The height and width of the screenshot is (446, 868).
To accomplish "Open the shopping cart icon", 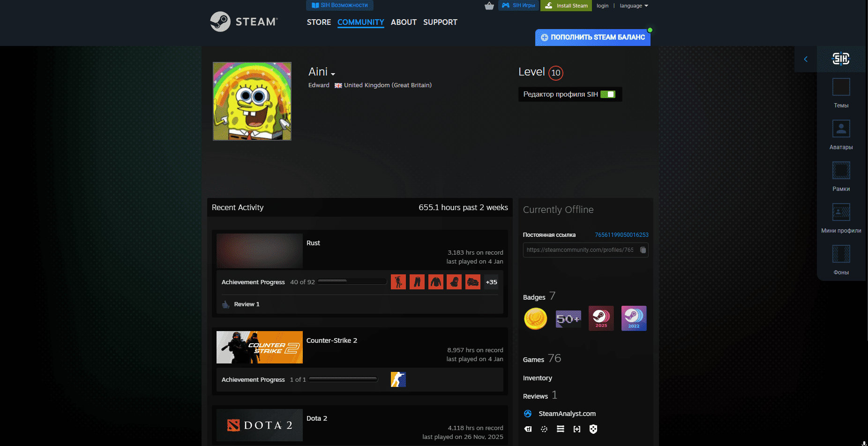I will (489, 6).
